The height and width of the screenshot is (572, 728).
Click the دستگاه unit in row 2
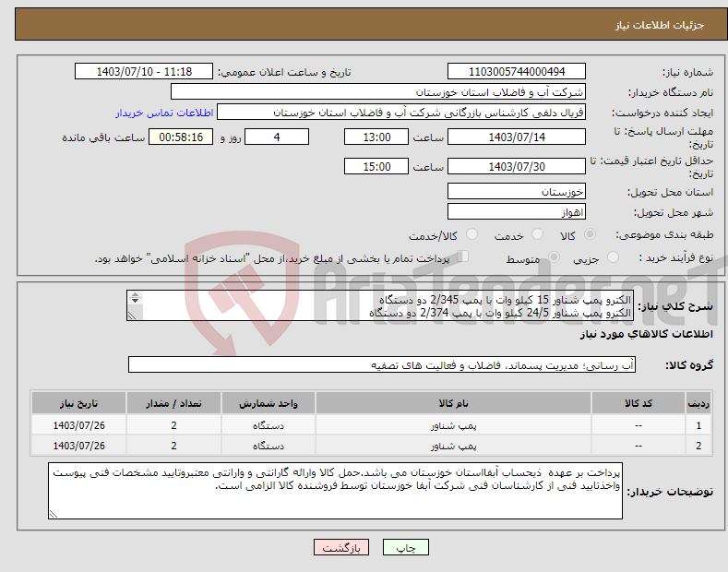(269, 446)
